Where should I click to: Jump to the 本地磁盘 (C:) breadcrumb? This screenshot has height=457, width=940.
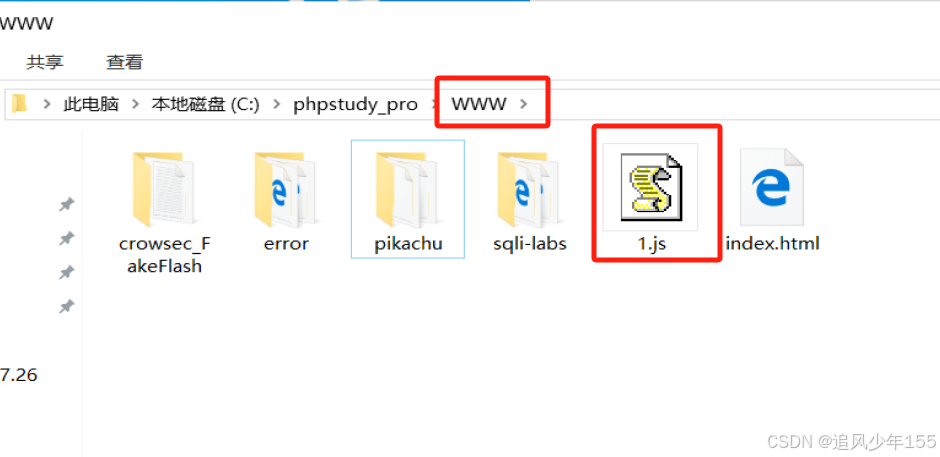coord(206,104)
